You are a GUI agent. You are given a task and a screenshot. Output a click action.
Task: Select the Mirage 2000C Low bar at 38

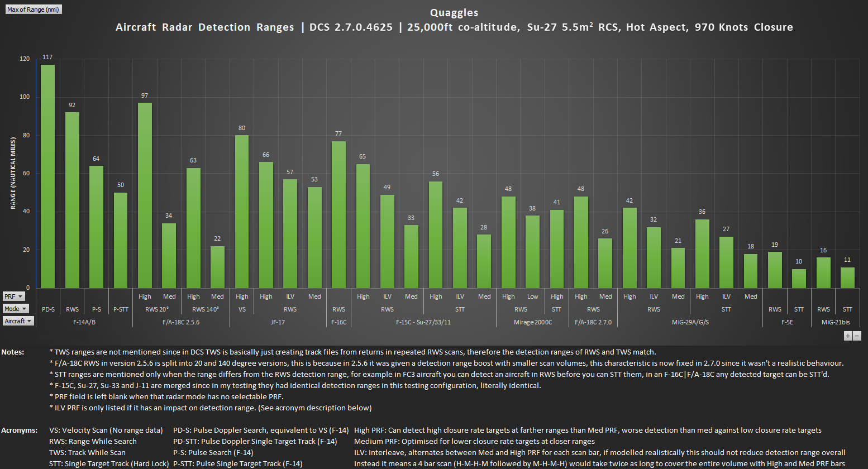pos(532,252)
